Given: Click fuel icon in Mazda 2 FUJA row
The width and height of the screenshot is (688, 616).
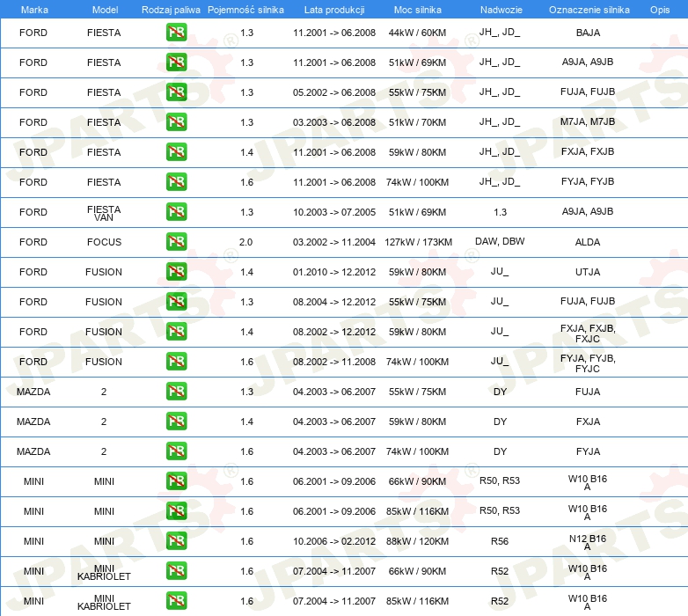Looking at the screenshot, I should [176, 391].
